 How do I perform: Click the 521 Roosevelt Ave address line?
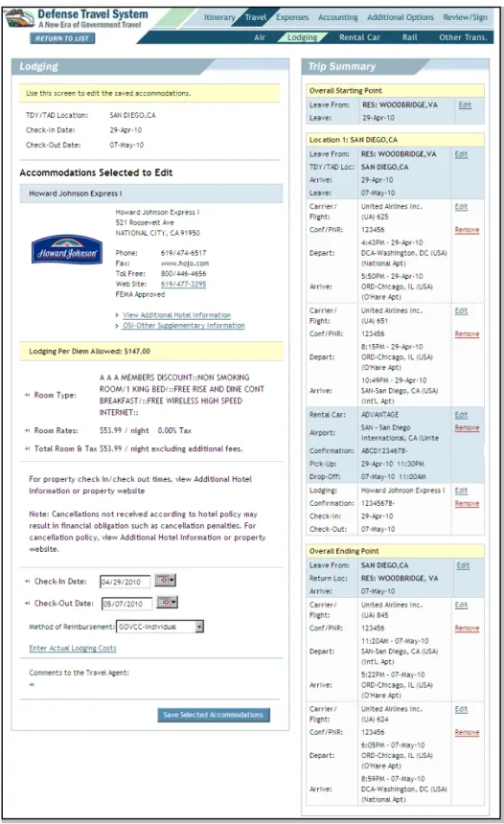click(x=145, y=222)
